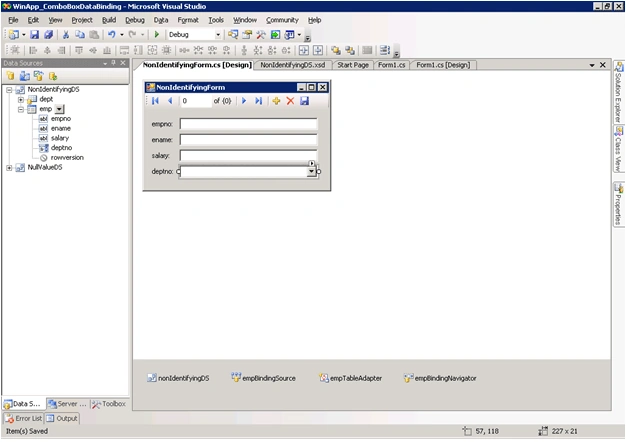Save data with the navigator disk icon
This screenshot has height=442, width=626.
[x=304, y=101]
